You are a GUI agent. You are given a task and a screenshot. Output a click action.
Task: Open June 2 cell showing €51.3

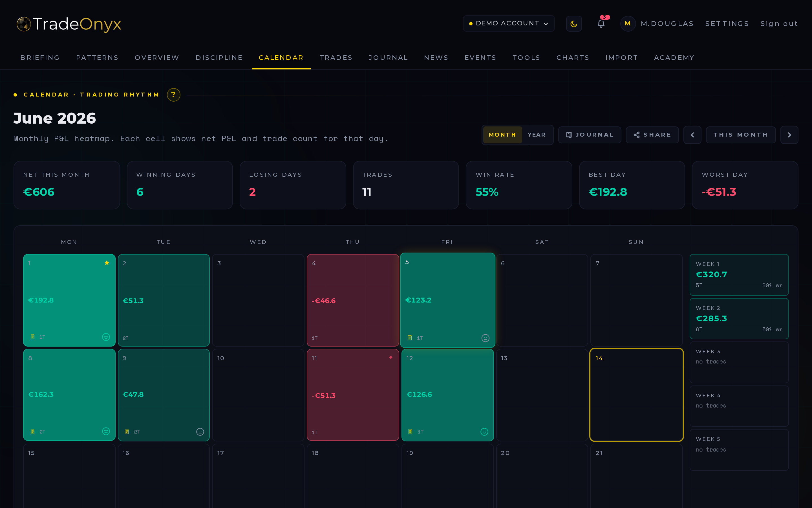point(164,300)
